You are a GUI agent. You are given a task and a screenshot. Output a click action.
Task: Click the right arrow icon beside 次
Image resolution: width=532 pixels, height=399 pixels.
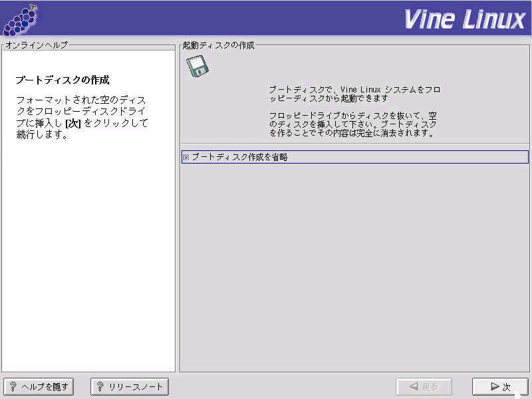coord(495,386)
